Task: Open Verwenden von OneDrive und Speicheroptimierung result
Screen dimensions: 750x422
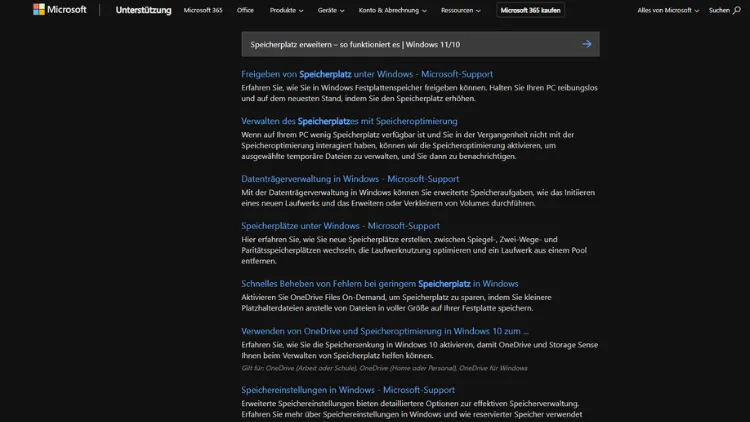Action: pos(385,331)
